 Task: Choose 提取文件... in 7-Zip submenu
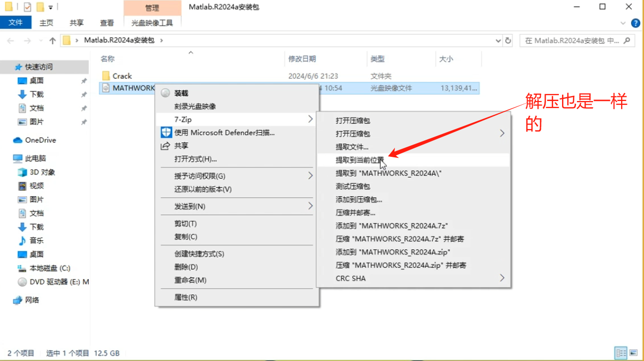point(414,147)
